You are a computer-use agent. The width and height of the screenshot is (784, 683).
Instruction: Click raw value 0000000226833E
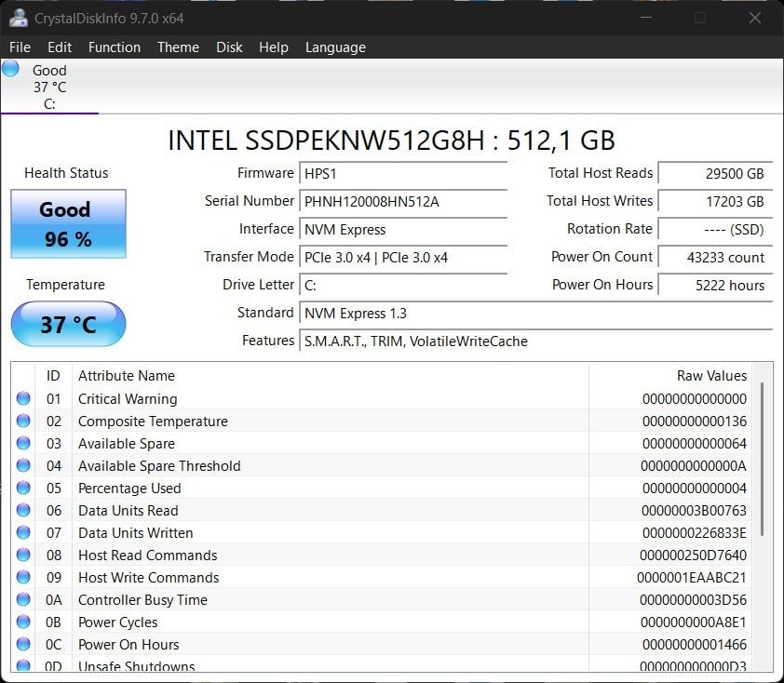coord(694,532)
